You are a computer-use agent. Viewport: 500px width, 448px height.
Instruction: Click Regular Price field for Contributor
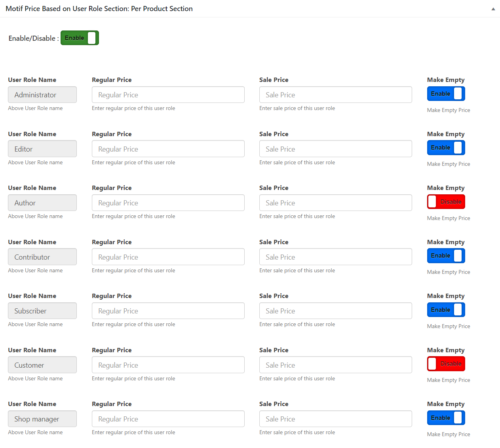tap(168, 256)
